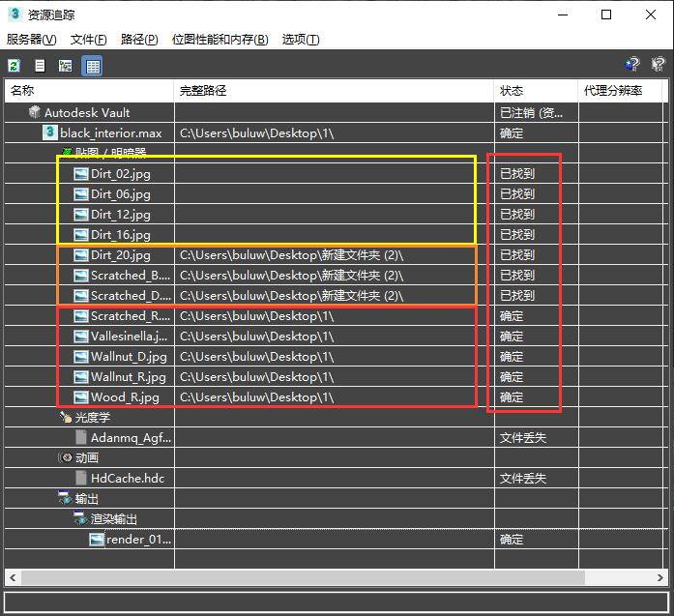Click the HdCache.hdc file icon

click(81, 478)
